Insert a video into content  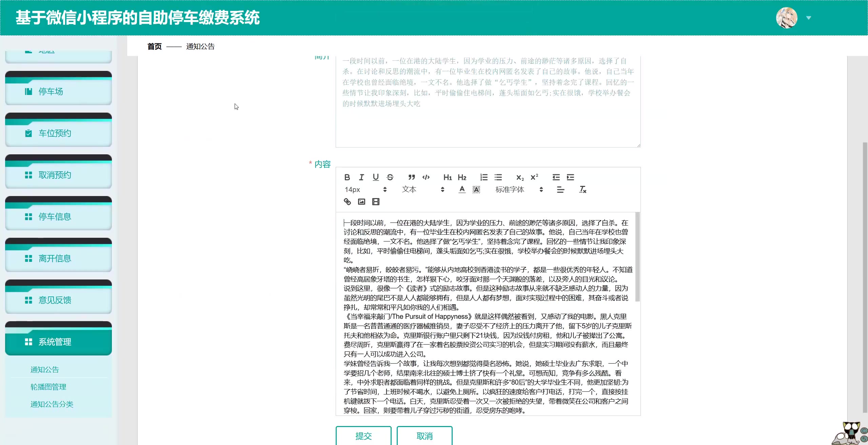click(376, 202)
